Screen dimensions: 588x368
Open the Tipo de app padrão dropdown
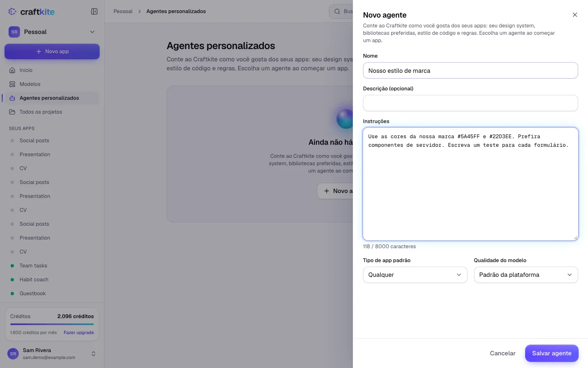415,275
